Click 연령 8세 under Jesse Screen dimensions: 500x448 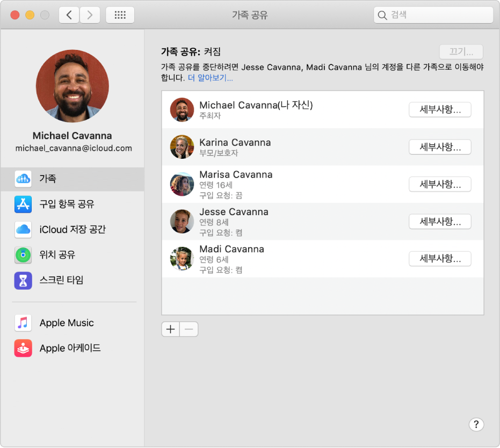click(x=214, y=223)
